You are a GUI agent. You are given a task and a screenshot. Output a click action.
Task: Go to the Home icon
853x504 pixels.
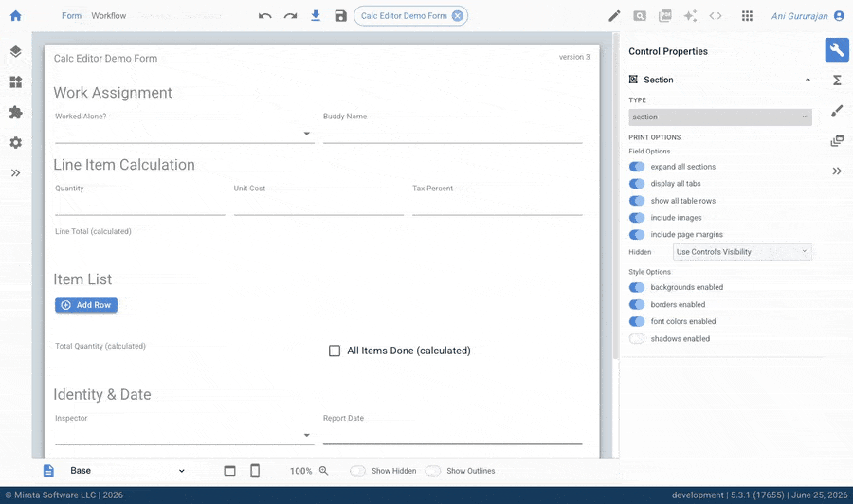tap(16, 16)
